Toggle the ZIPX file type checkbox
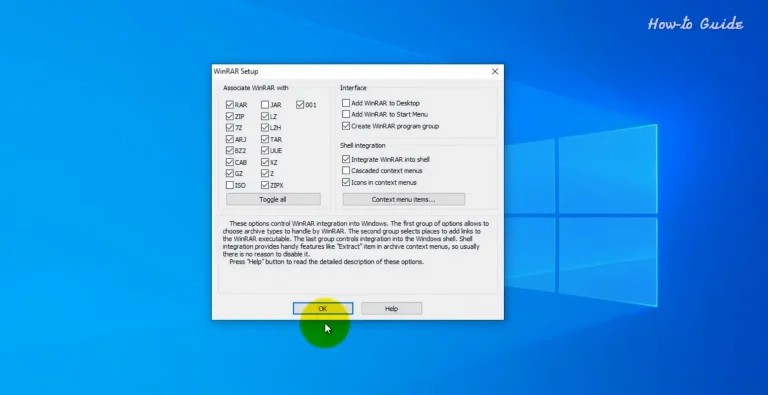This screenshot has width=768, height=395. 265,185
